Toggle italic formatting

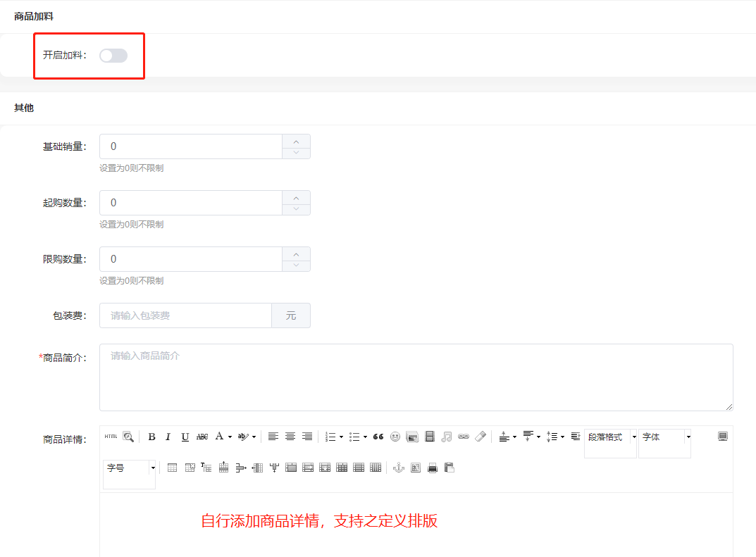pos(168,437)
